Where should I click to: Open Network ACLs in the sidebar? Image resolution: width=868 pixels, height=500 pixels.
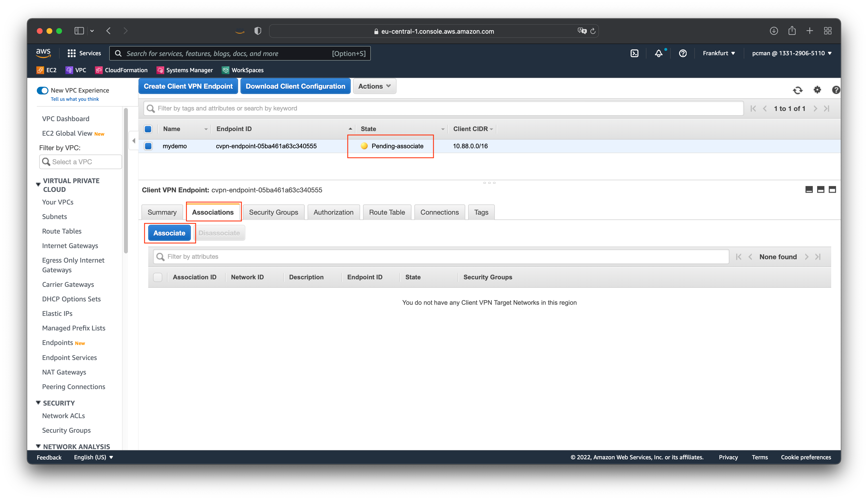click(x=63, y=416)
